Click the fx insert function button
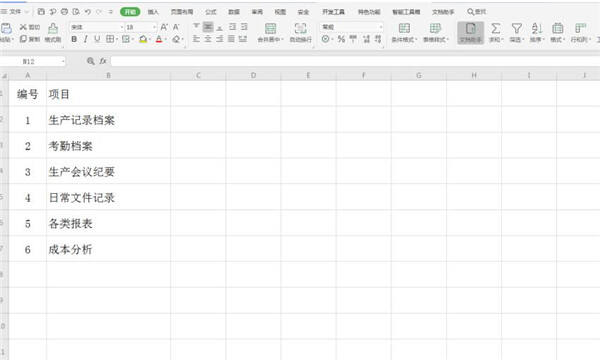 pyautogui.click(x=103, y=61)
